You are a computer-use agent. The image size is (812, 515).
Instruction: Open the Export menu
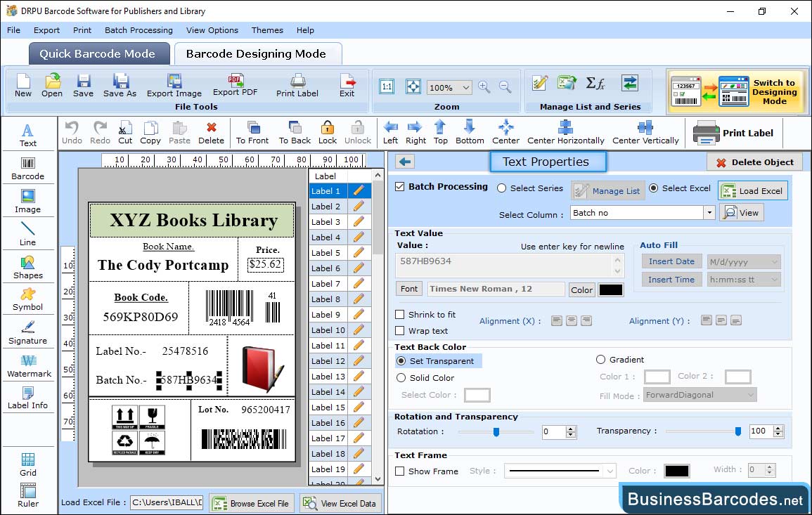coord(46,30)
